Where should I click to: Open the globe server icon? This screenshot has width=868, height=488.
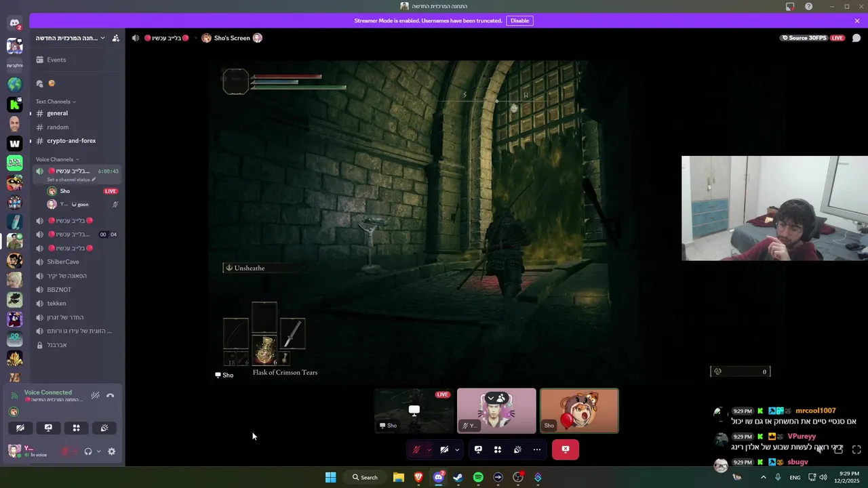click(x=14, y=84)
